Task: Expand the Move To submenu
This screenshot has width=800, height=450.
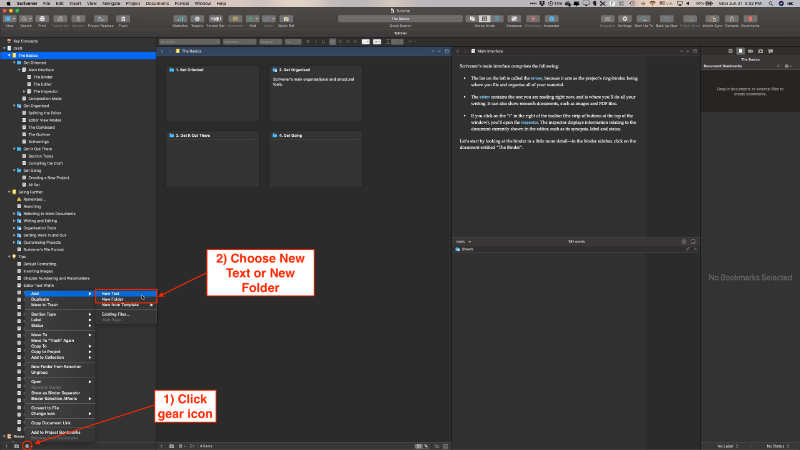Action: 60,335
